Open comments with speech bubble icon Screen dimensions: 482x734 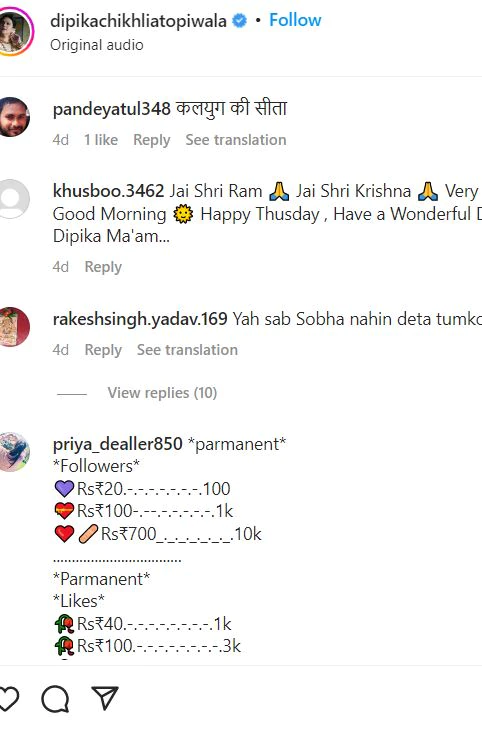(x=55, y=698)
